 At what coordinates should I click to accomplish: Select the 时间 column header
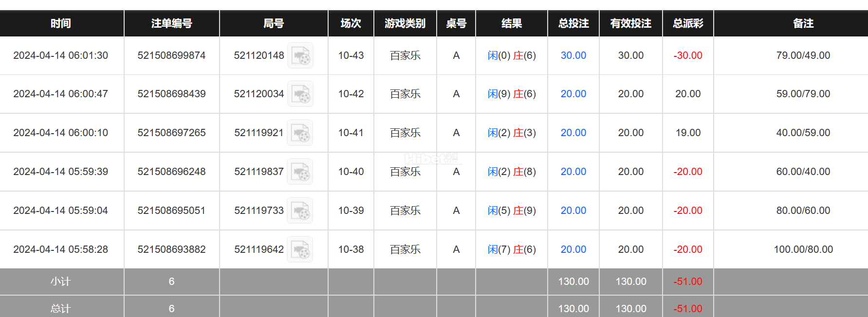[x=61, y=23]
